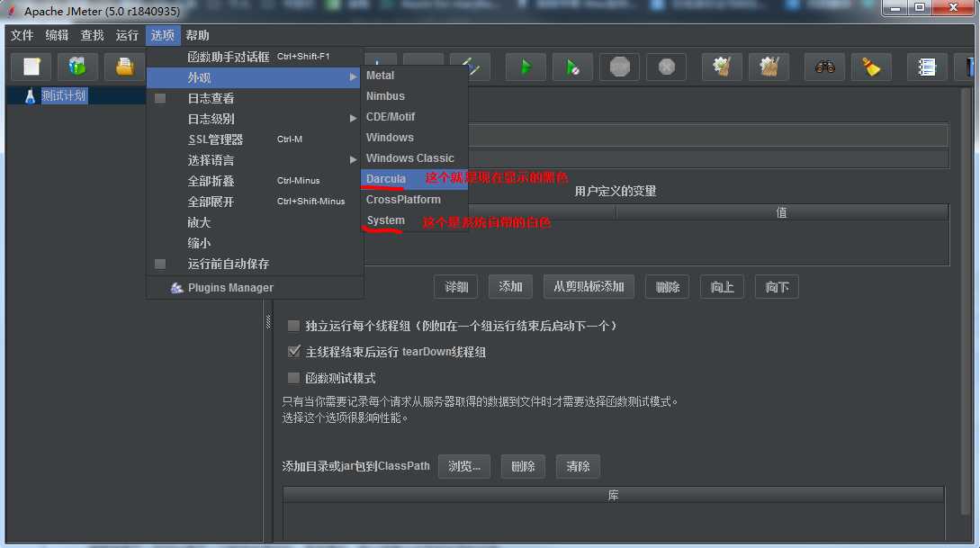Select the Windows Classic look and feel
Screen dimensions: 980x548
(411, 157)
